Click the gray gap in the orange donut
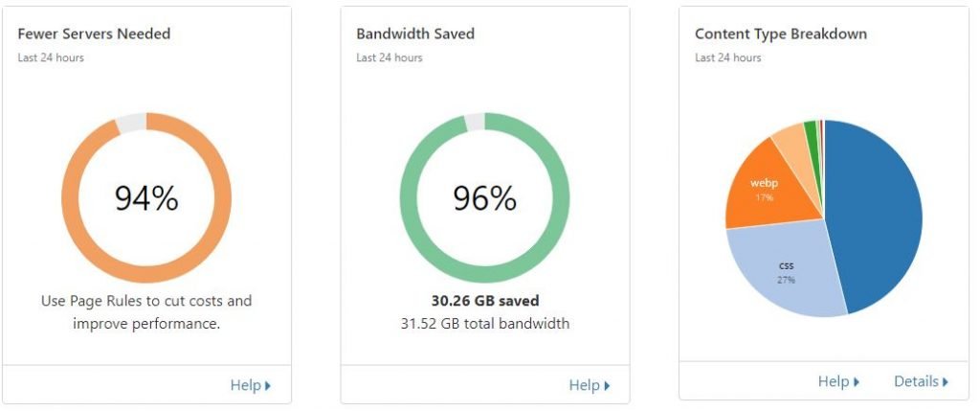Screen dimensions: 980x411 coord(130,122)
